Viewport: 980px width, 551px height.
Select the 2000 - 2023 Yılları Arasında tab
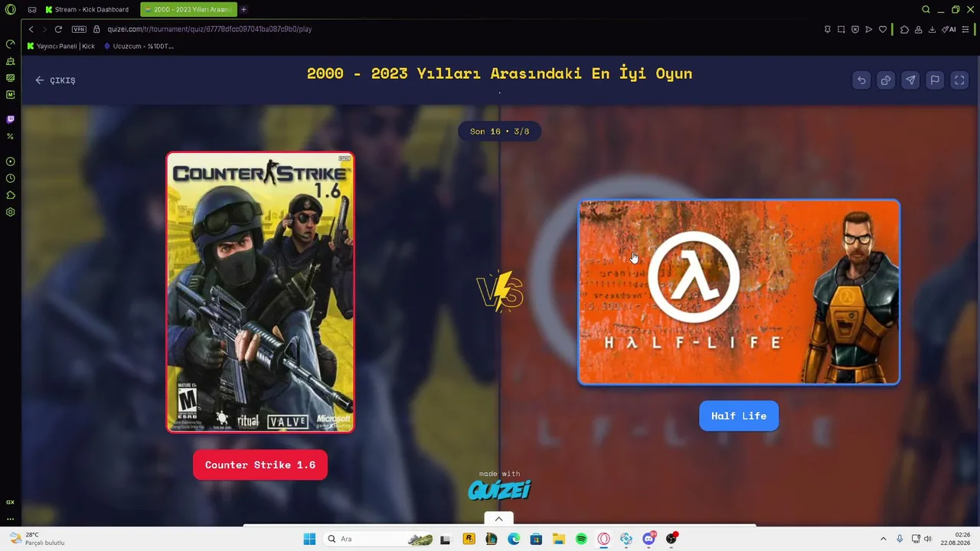tap(188, 10)
